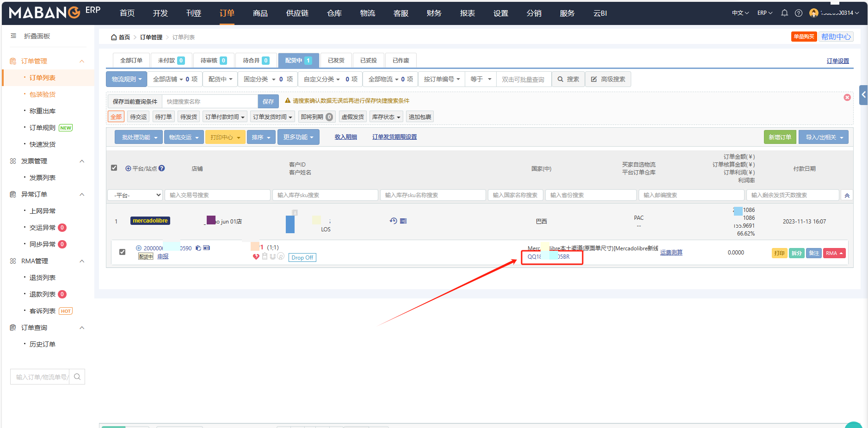Open the 报表 top menu
This screenshot has height=428, width=868.
point(468,13)
